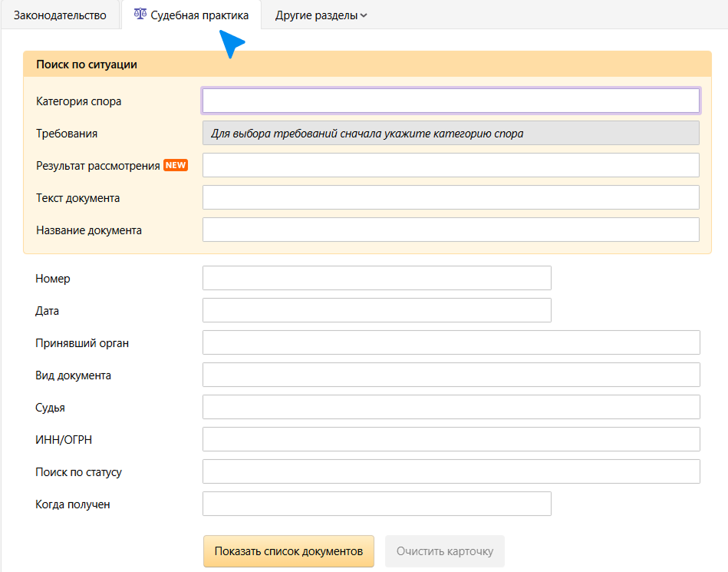728x572 pixels.
Task: Click the Номер label
Action: tap(53, 279)
